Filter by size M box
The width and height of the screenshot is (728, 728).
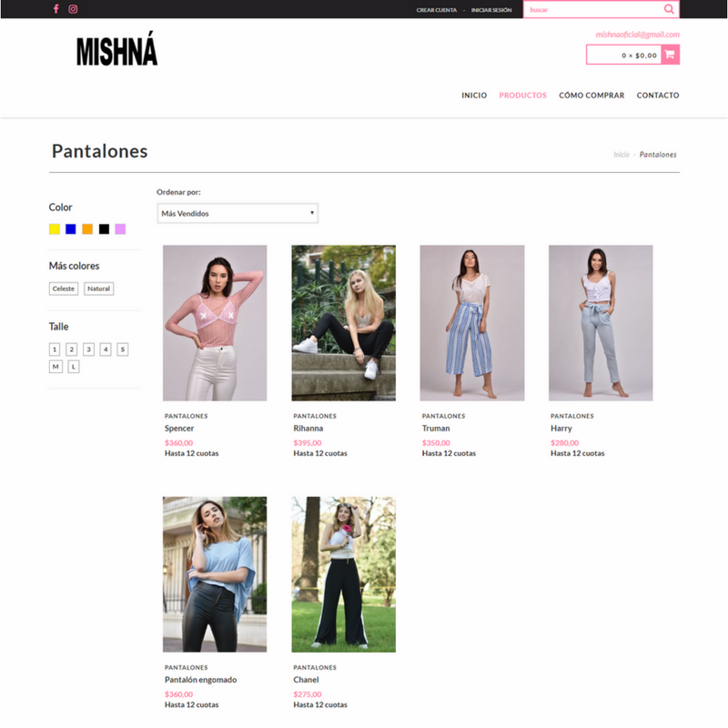pos(56,367)
